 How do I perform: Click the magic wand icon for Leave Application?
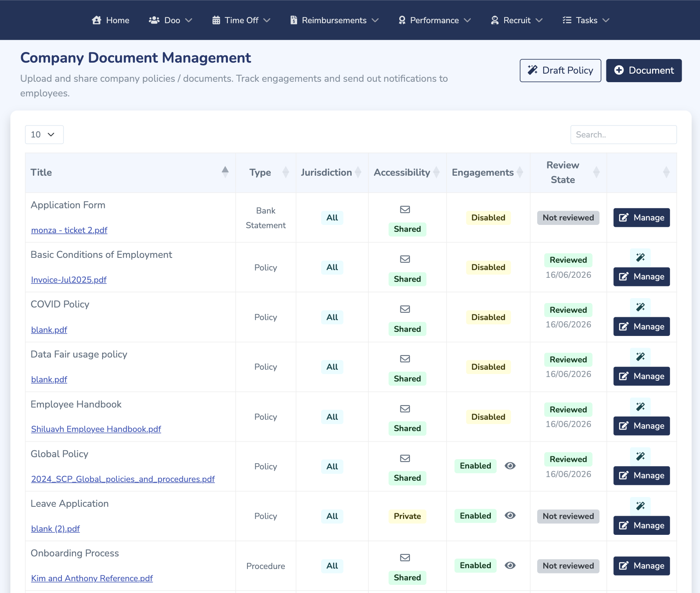tap(641, 506)
